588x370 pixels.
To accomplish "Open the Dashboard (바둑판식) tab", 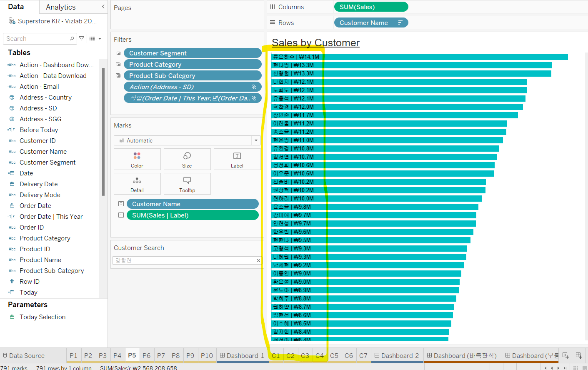I will click(462, 355).
